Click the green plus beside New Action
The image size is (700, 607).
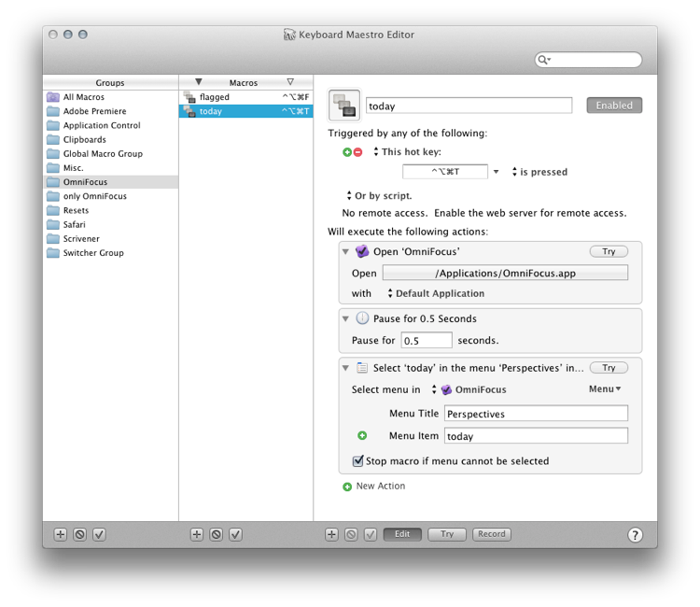[347, 487]
